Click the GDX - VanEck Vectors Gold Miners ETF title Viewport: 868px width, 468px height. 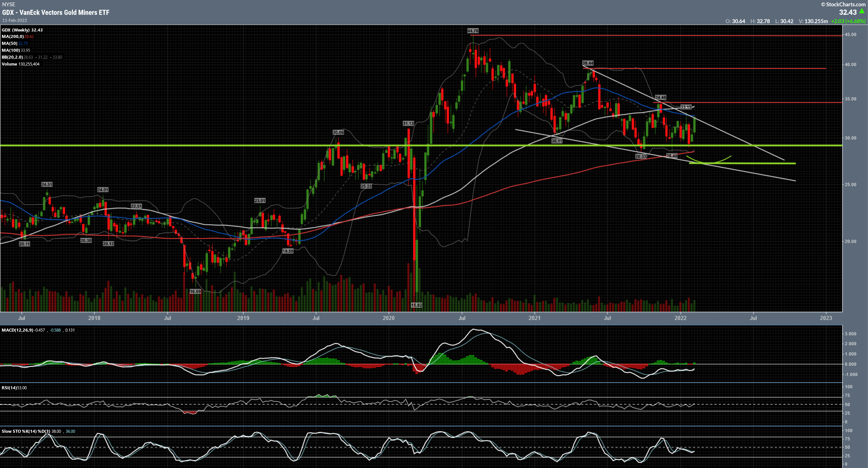[x=56, y=12]
